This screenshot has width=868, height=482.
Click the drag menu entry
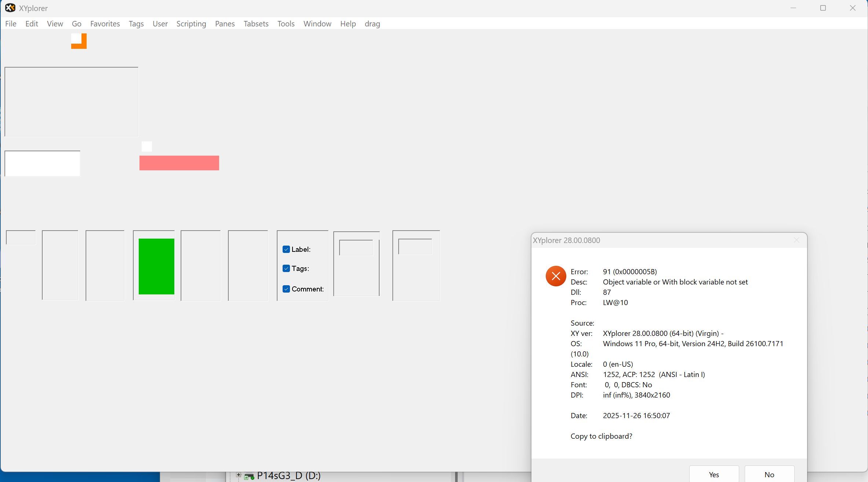click(372, 23)
